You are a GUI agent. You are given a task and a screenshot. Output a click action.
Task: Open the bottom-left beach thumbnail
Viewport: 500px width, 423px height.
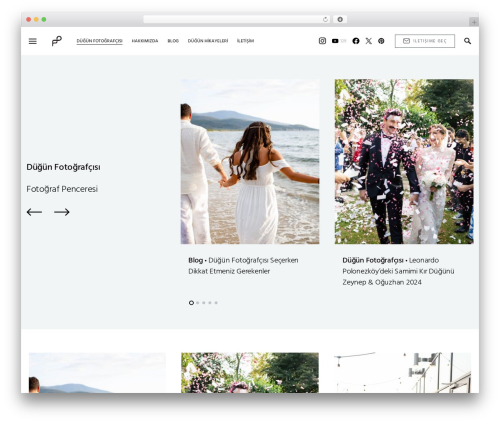pos(97,373)
